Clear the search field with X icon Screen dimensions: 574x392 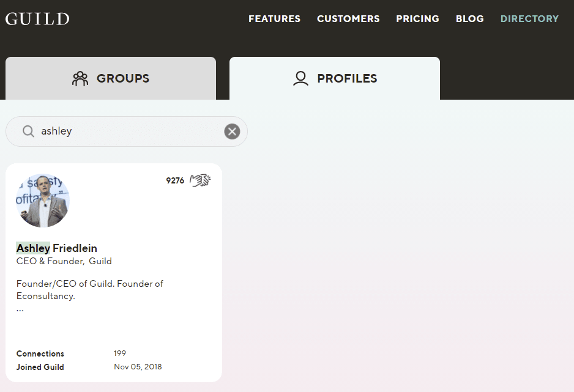(232, 131)
